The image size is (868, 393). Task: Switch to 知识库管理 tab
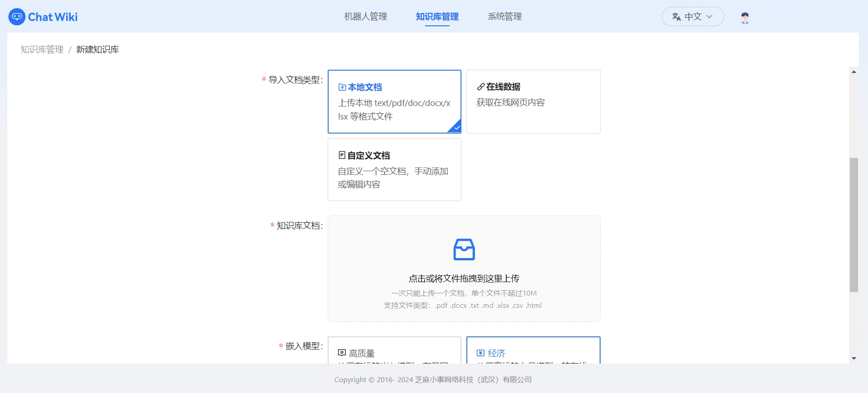click(x=437, y=17)
